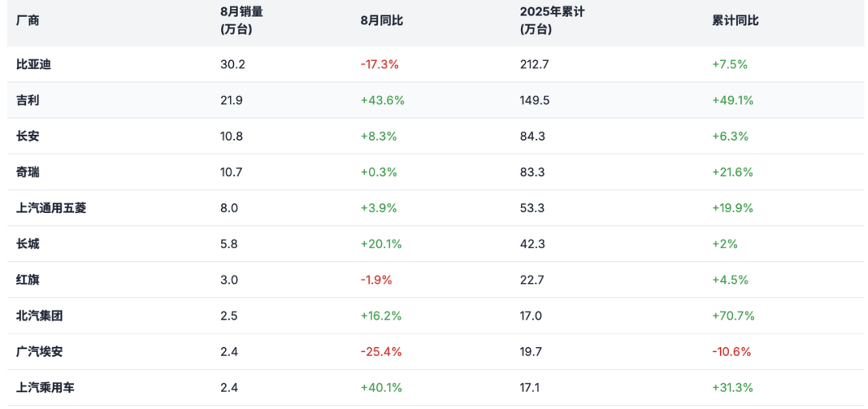Image resolution: width=868 pixels, height=409 pixels.
Task: Select the 奇瑞 row label
Action: point(27,172)
